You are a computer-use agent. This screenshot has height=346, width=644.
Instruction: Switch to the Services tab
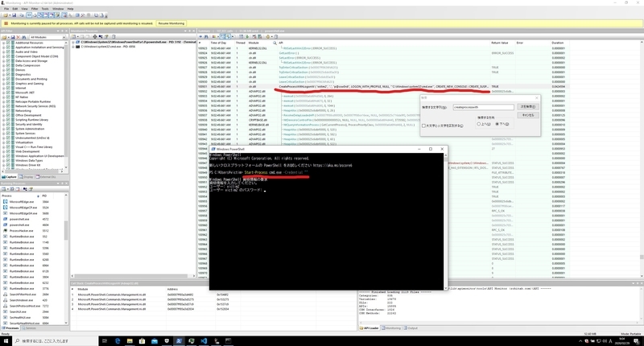29,328
